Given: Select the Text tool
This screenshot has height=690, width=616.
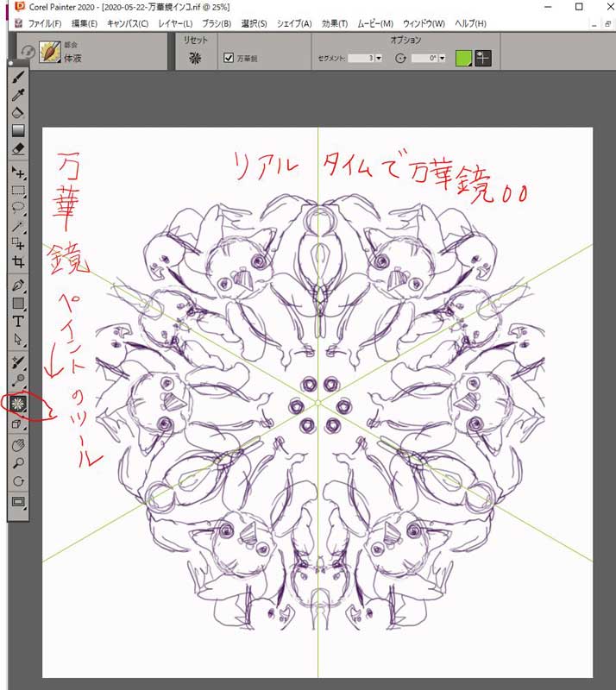Looking at the screenshot, I should click(17, 321).
